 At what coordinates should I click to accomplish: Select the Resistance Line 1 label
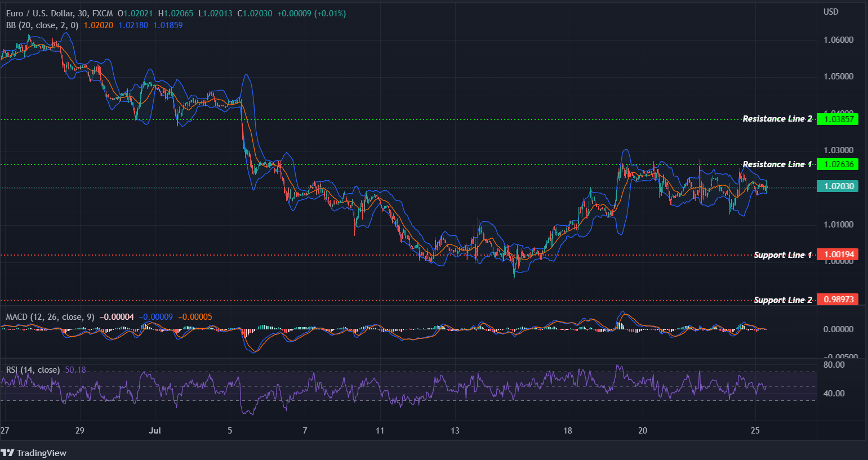click(777, 164)
